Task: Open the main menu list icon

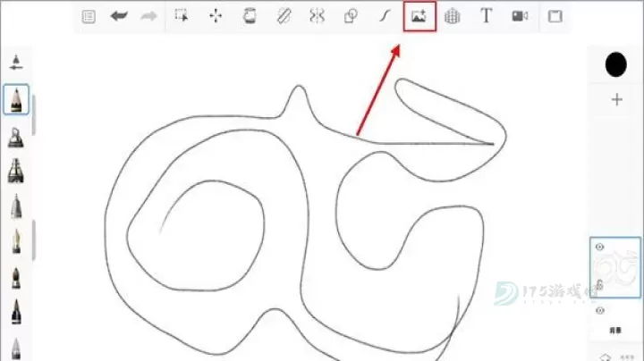Action: (89, 16)
